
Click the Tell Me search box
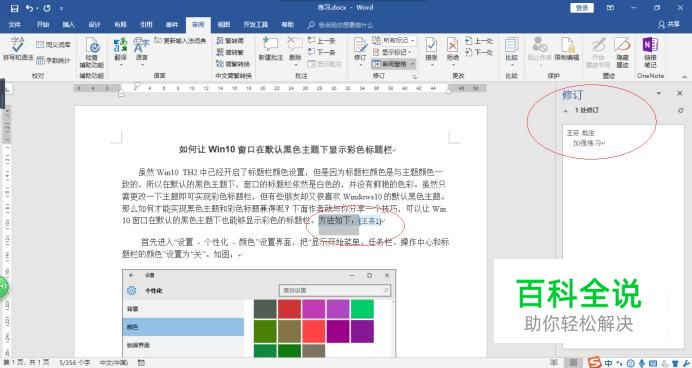point(340,25)
